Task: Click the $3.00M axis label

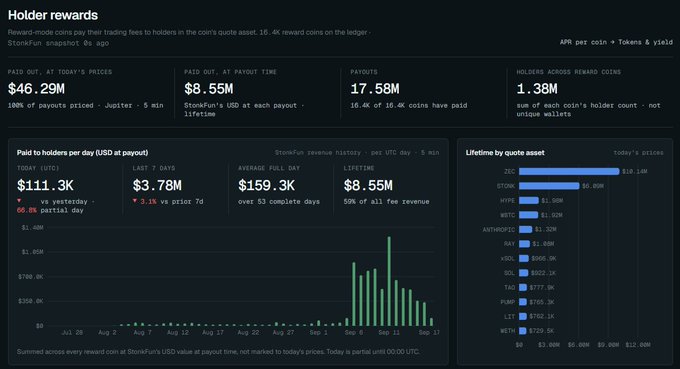Action: (549, 345)
